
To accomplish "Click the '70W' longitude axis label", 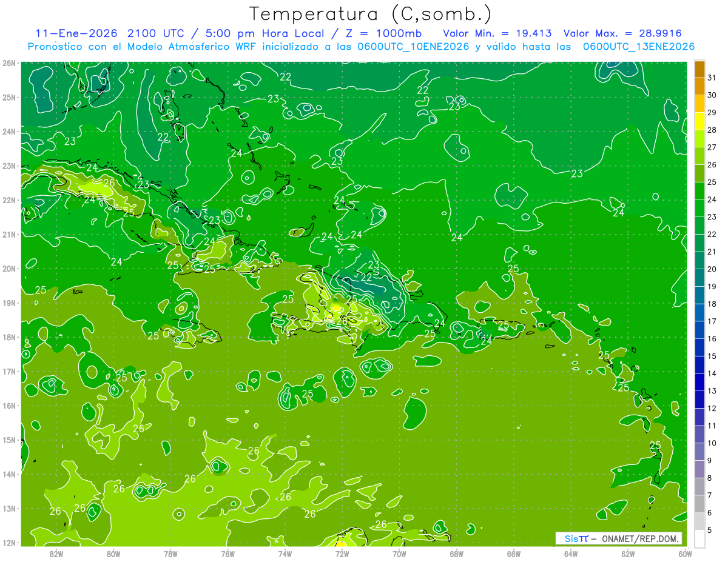I will pos(399,554).
